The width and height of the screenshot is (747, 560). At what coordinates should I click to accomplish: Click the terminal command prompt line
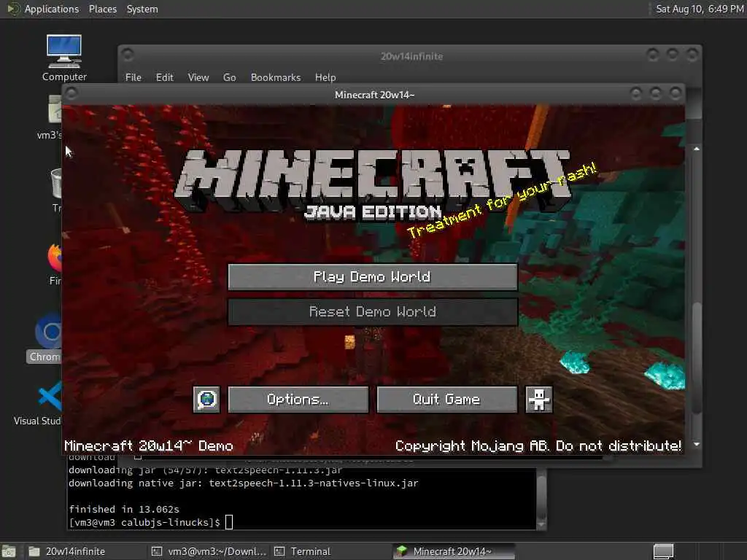click(150, 522)
